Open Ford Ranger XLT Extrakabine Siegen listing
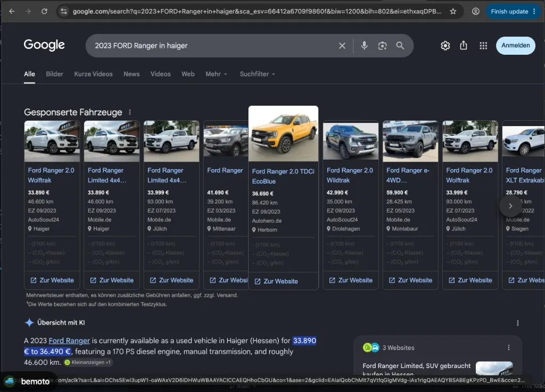 click(525, 176)
